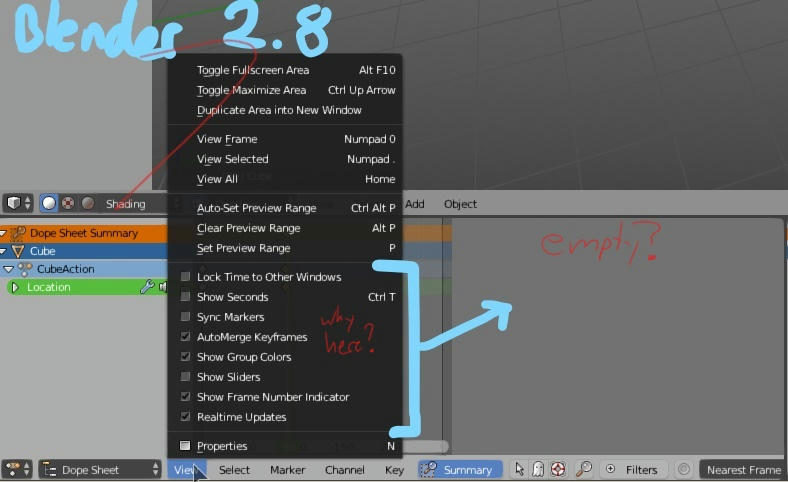Image resolution: width=788 pixels, height=482 pixels.
Task: Click the lifebuoy errors filter icon
Action: pyautogui.click(x=558, y=469)
